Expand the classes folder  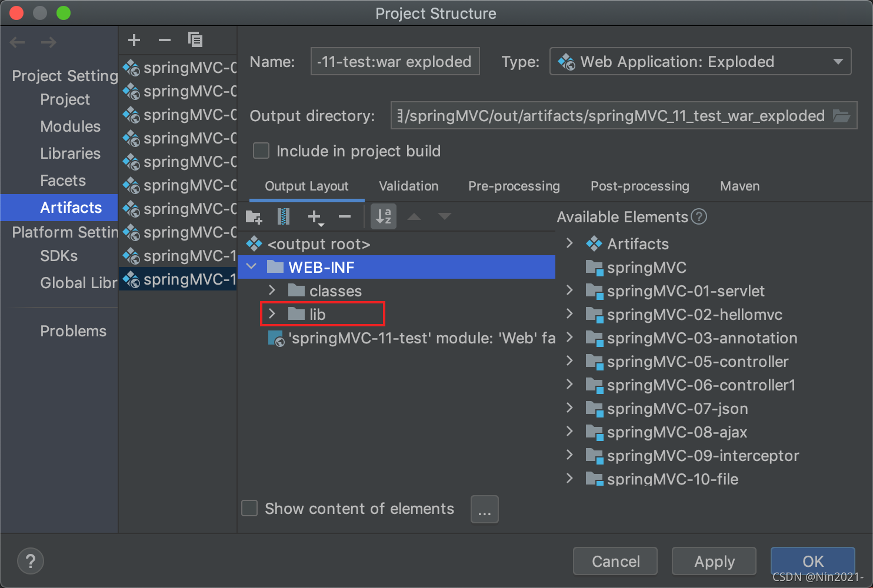(272, 290)
